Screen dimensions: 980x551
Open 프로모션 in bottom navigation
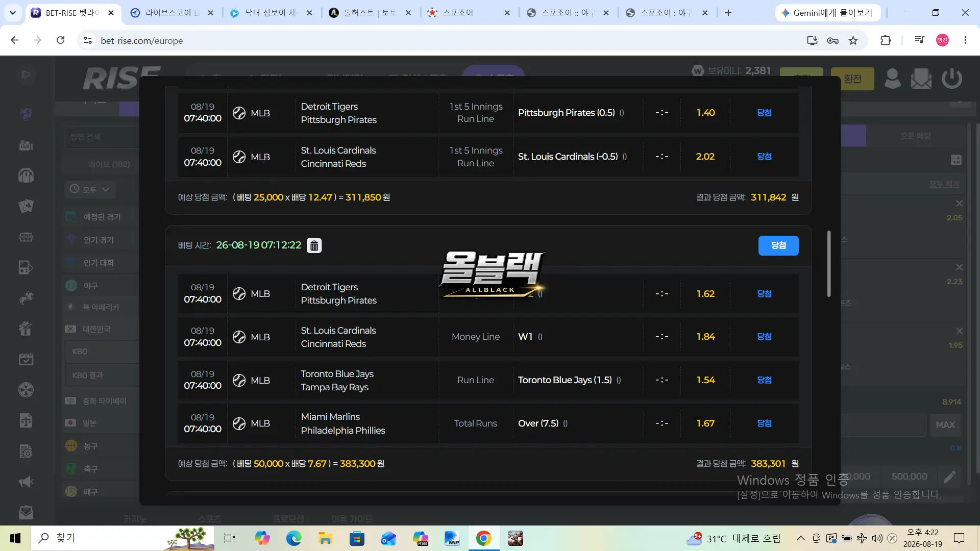pos(288,519)
